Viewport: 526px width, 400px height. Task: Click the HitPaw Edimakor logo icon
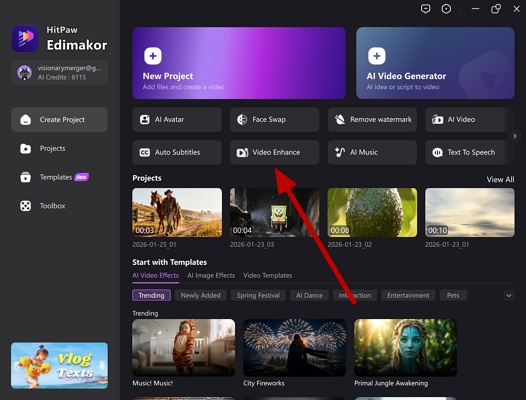25,38
